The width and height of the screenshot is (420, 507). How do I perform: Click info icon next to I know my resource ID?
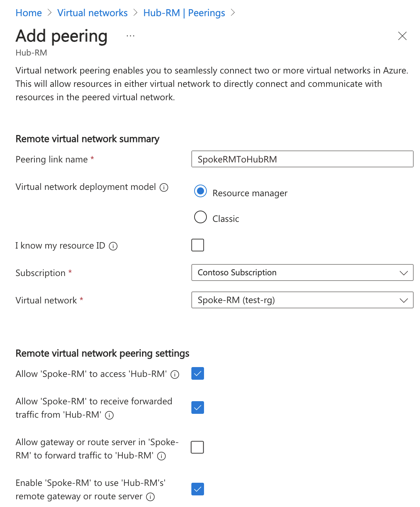click(113, 246)
